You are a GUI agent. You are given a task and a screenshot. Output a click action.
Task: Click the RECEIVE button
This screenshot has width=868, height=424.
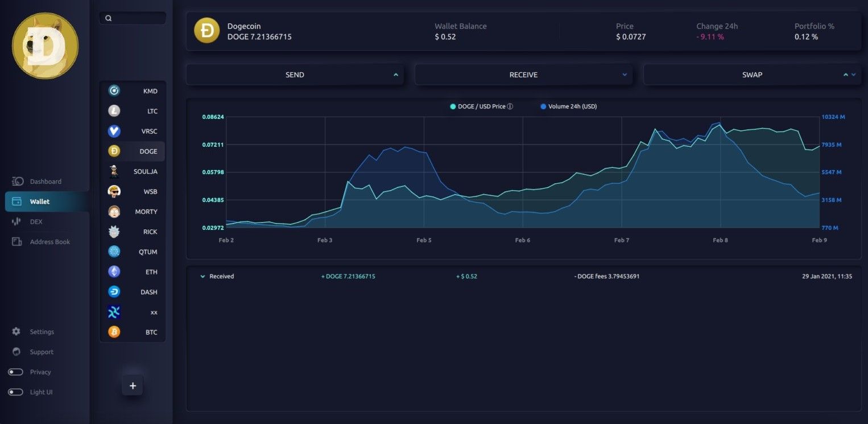[x=523, y=75]
